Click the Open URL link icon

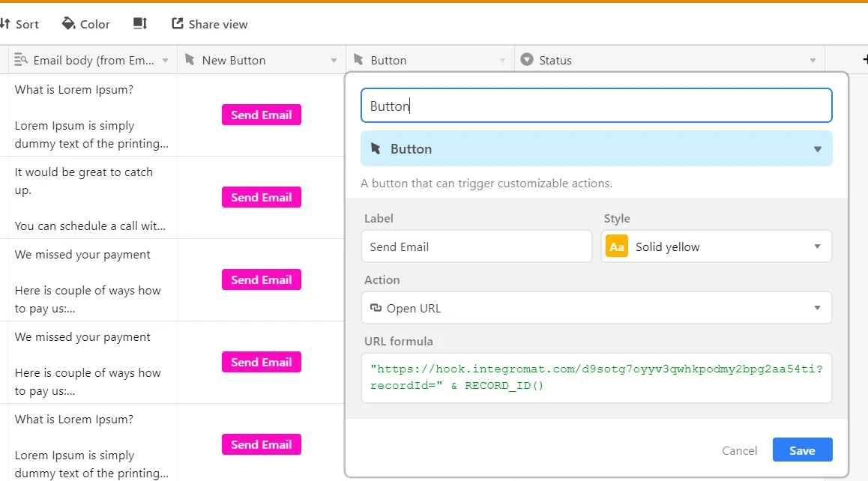point(376,308)
